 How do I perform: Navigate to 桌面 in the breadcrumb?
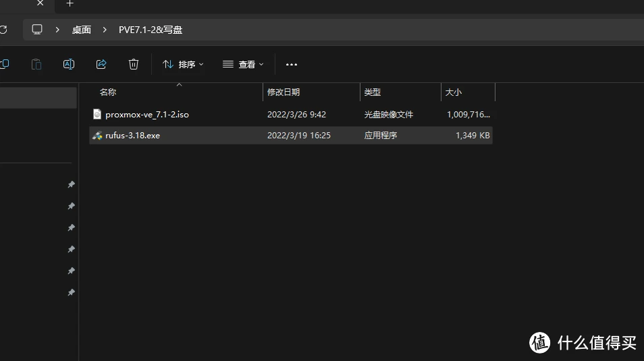[81, 30]
